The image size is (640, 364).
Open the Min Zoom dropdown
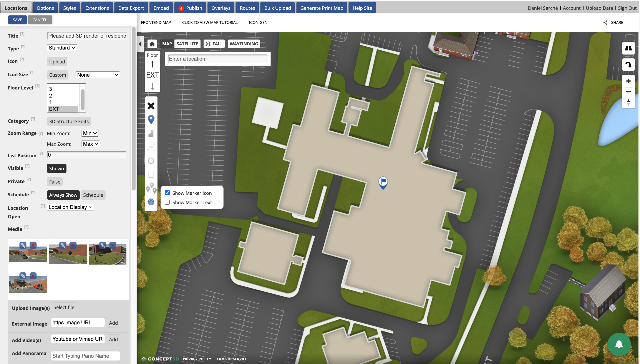point(90,133)
